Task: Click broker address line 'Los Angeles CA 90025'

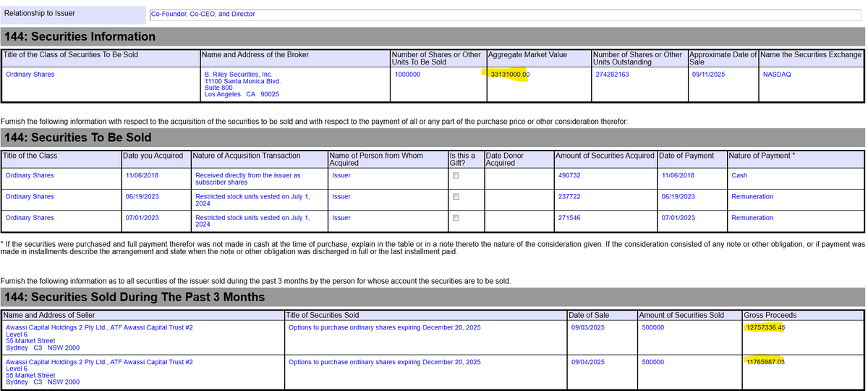Action: (242, 95)
